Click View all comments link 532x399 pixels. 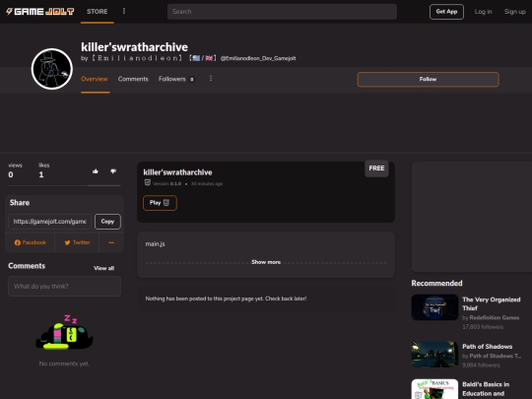point(103,268)
